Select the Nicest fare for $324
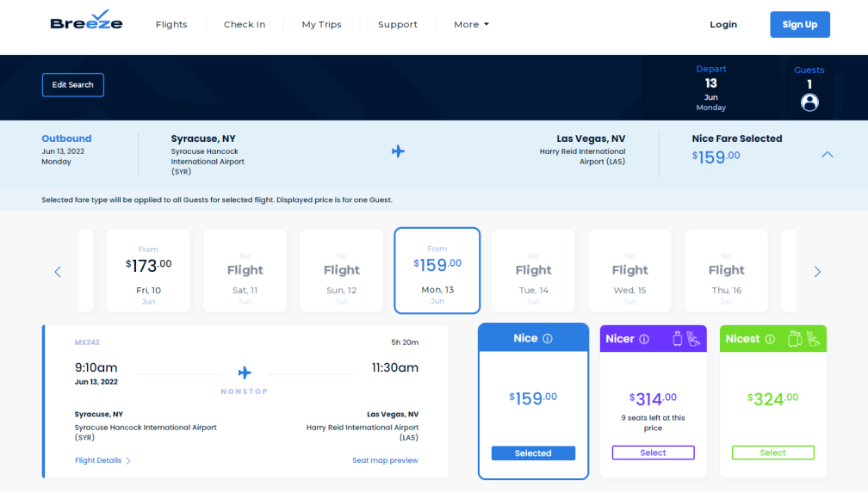868x493 pixels. point(772,453)
